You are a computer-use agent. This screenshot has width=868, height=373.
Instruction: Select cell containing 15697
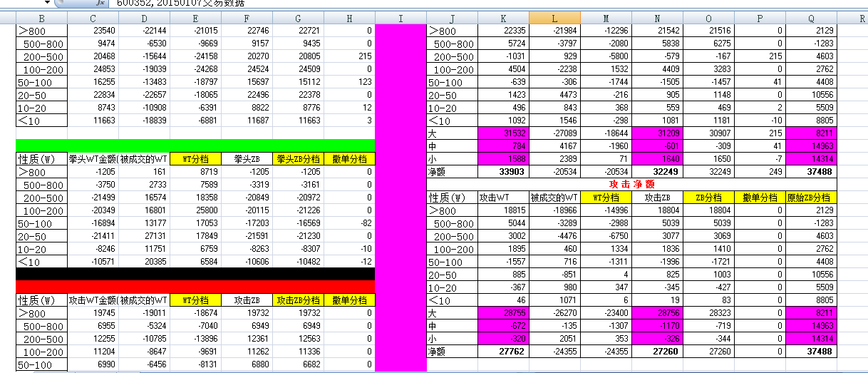coord(247,82)
